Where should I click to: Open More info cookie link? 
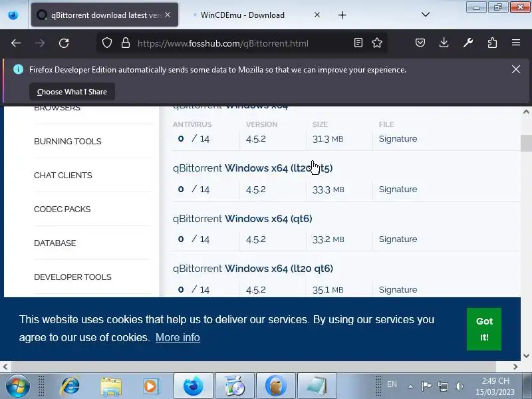178,338
